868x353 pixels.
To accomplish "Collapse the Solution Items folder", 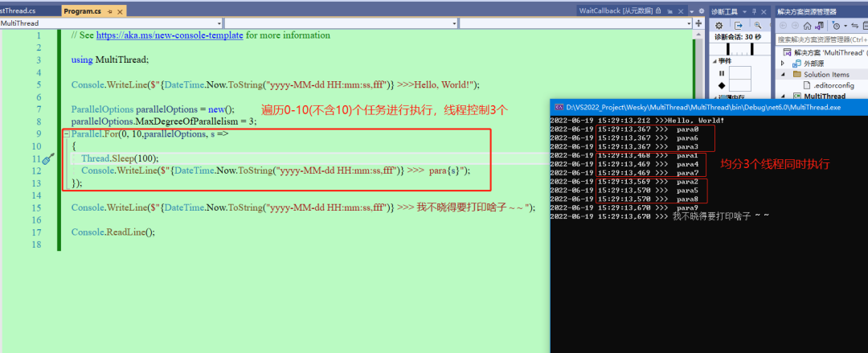I will [x=784, y=74].
